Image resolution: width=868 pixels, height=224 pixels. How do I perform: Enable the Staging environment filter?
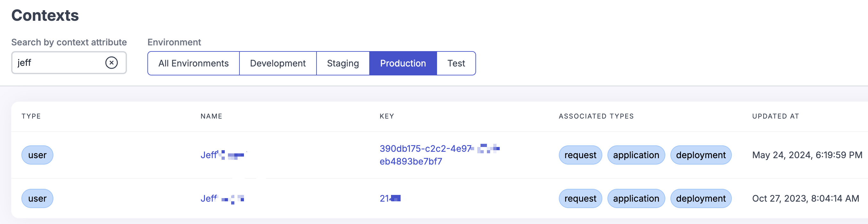[343, 63]
